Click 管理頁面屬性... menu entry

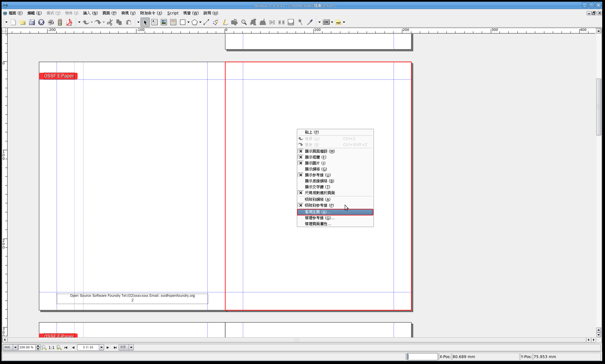[318, 224]
